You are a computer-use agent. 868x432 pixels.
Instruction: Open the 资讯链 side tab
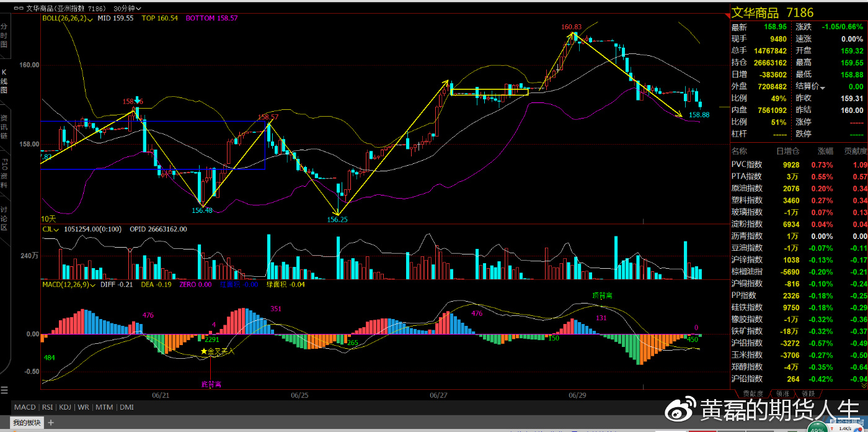[4, 127]
